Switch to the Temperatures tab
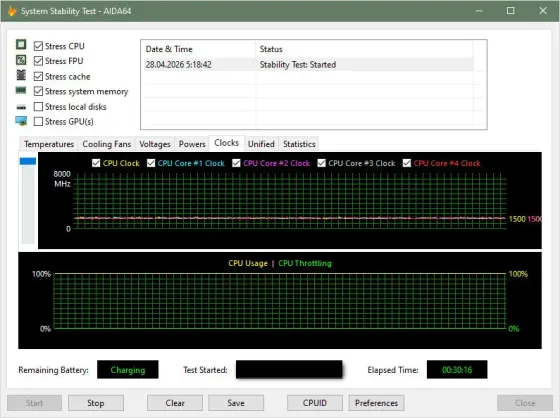The height and width of the screenshot is (418, 560). pos(49,144)
